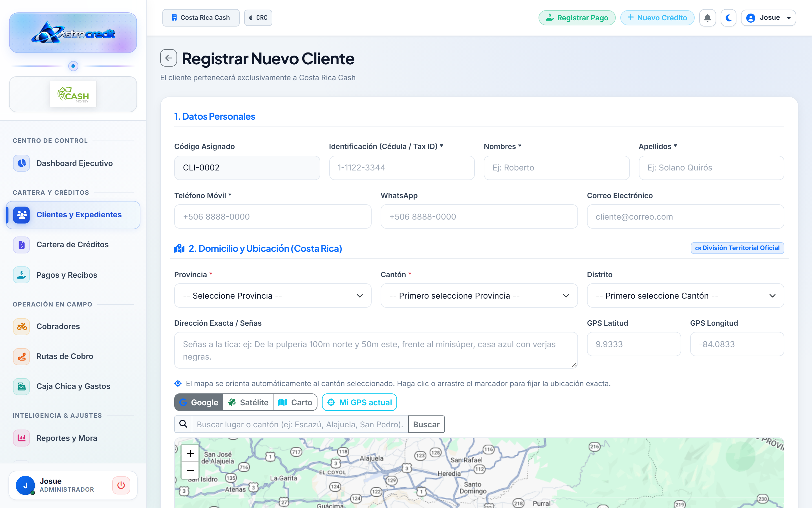Click the Caja Chica cash register icon
The height and width of the screenshot is (508, 812).
pos(21,386)
